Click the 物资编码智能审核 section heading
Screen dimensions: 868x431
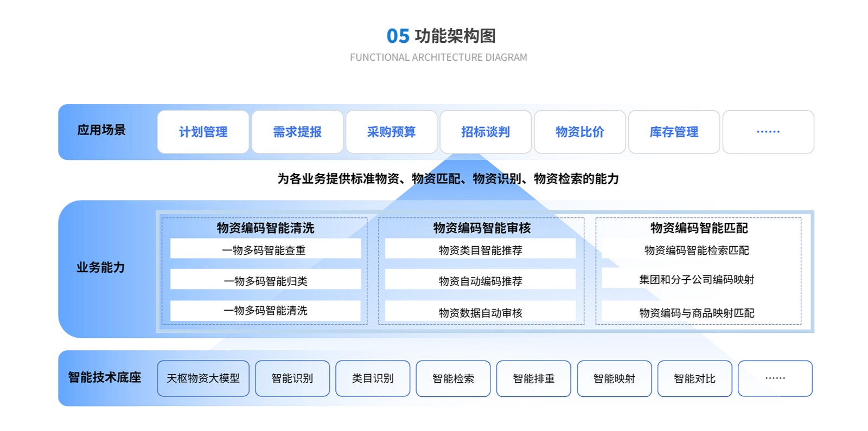482,228
